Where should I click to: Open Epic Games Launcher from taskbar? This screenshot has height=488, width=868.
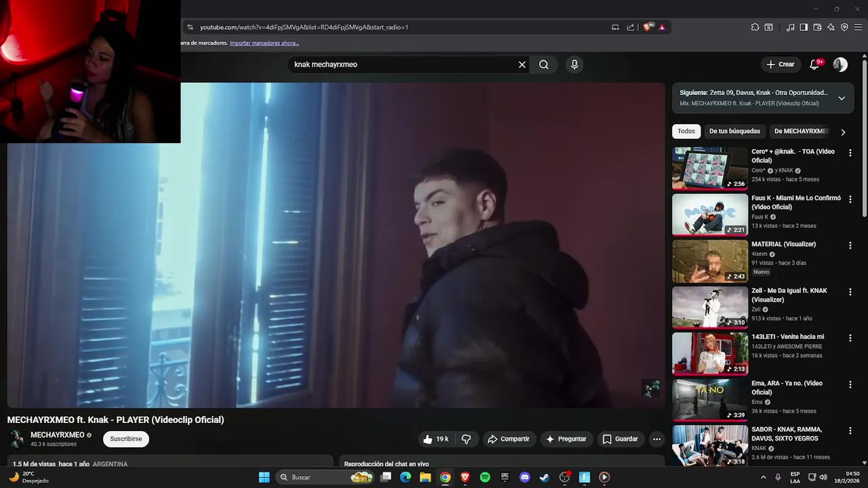pos(505,477)
